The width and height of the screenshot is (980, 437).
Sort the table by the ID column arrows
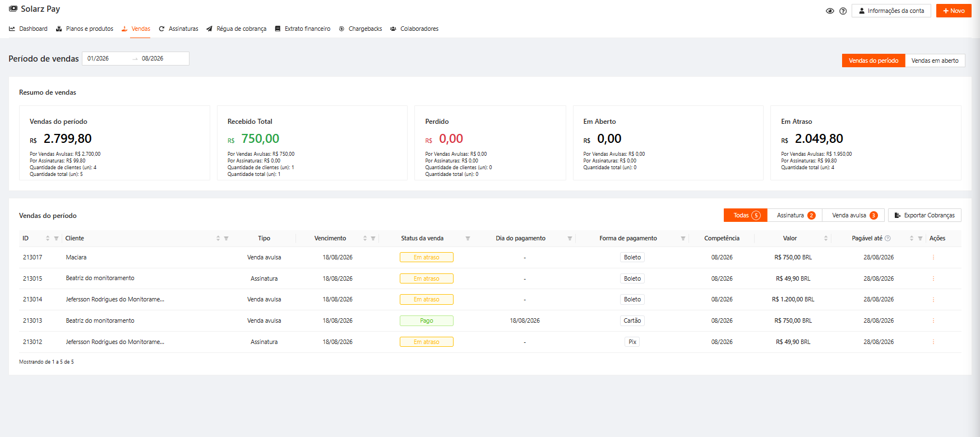pos(48,239)
